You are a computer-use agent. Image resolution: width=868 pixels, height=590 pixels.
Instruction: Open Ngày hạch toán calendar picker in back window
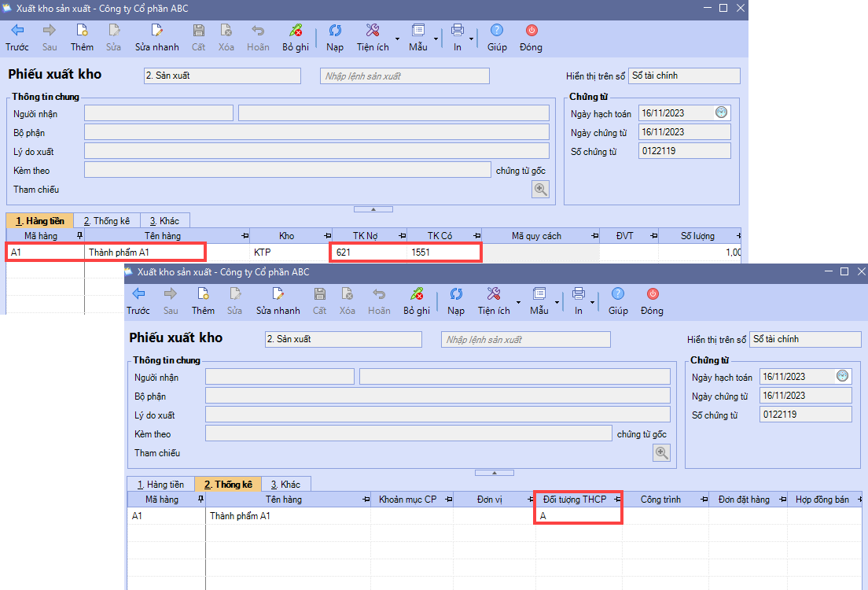coord(722,113)
